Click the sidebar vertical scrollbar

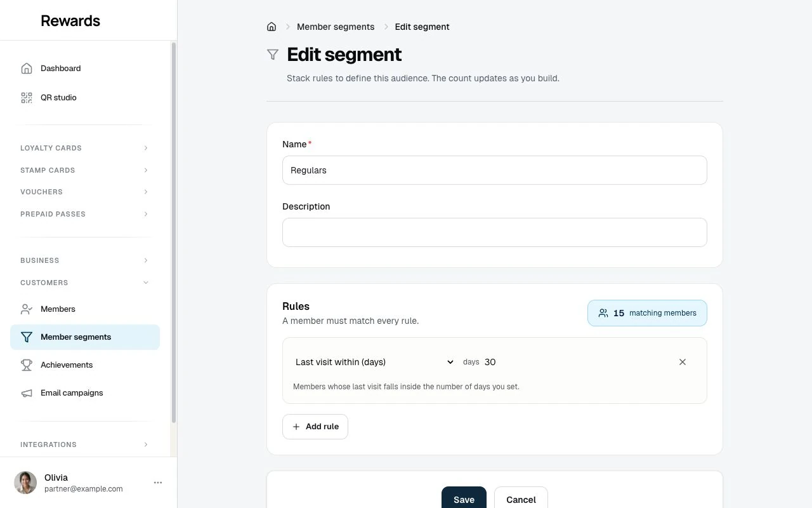(174, 233)
